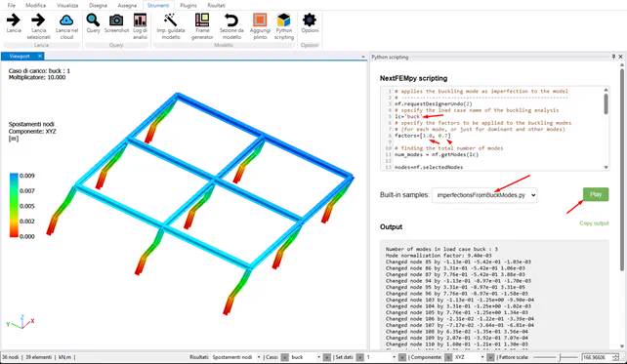Go to next Caso in status bar

click(327, 357)
